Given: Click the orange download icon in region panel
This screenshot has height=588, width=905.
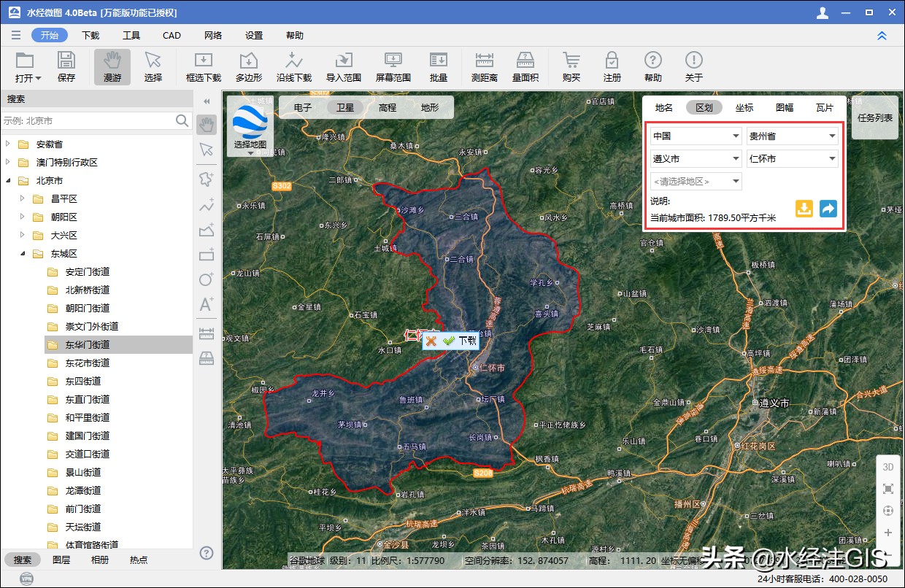Looking at the screenshot, I should point(804,209).
